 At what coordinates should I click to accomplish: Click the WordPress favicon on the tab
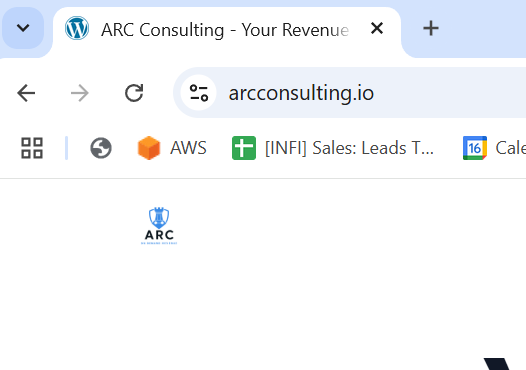pos(77,28)
